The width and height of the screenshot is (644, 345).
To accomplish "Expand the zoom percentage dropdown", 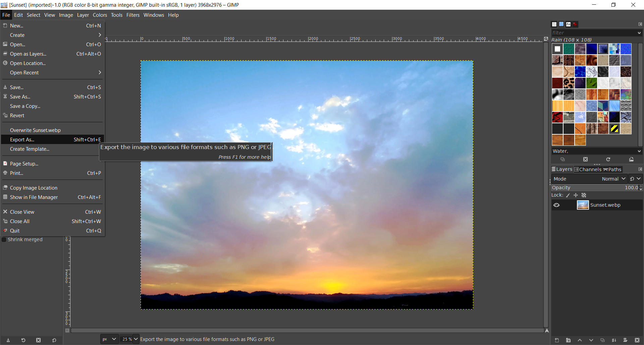I will (136, 339).
